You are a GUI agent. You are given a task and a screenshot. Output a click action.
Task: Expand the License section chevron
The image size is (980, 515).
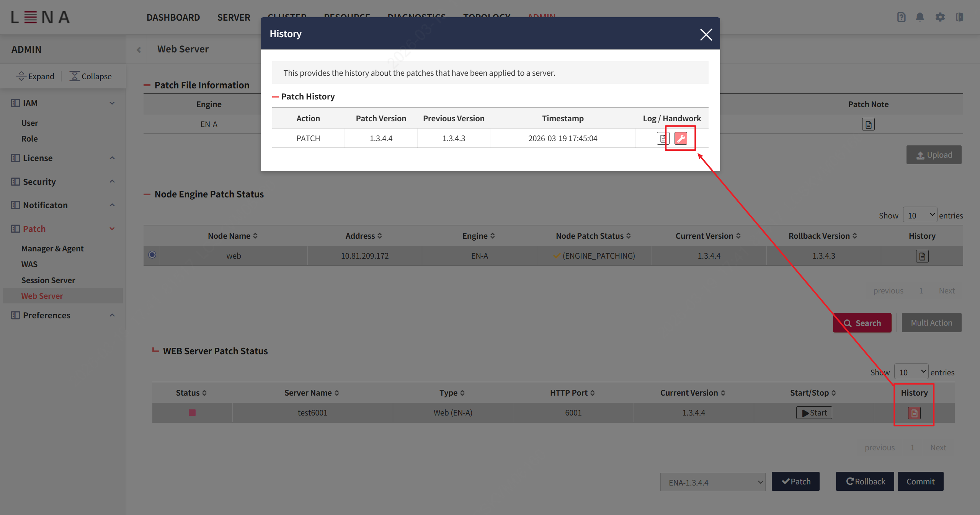pyautogui.click(x=112, y=158)
